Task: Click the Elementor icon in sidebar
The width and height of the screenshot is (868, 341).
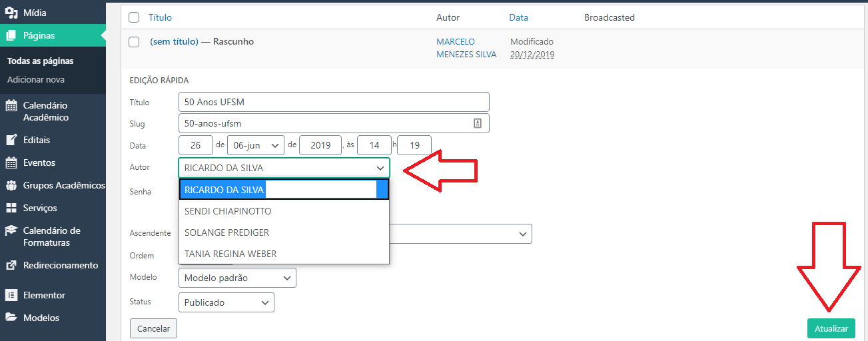Action: pyautogui.click(x=11, y=295)
